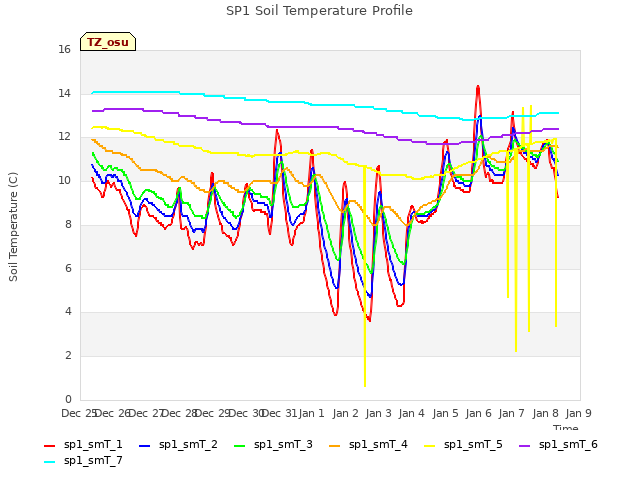Click the Time x-axis title
Image resolution: width=640 pixels, height=480 pixels.
[x=565, y=427]
